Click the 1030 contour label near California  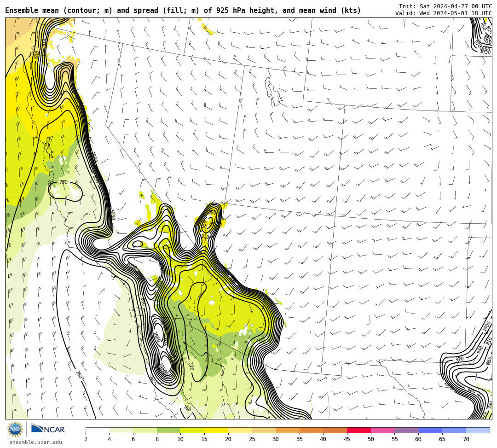click(x=112, y=215)
